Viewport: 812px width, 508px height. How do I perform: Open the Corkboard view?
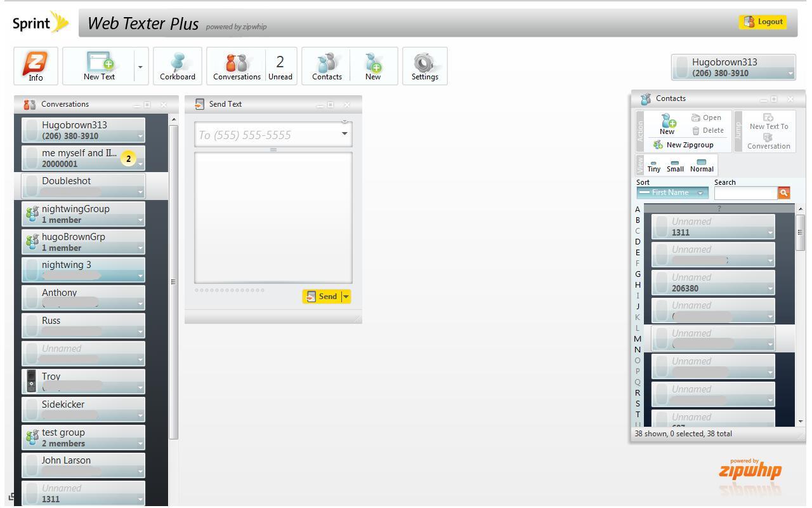tap(178, 66)
